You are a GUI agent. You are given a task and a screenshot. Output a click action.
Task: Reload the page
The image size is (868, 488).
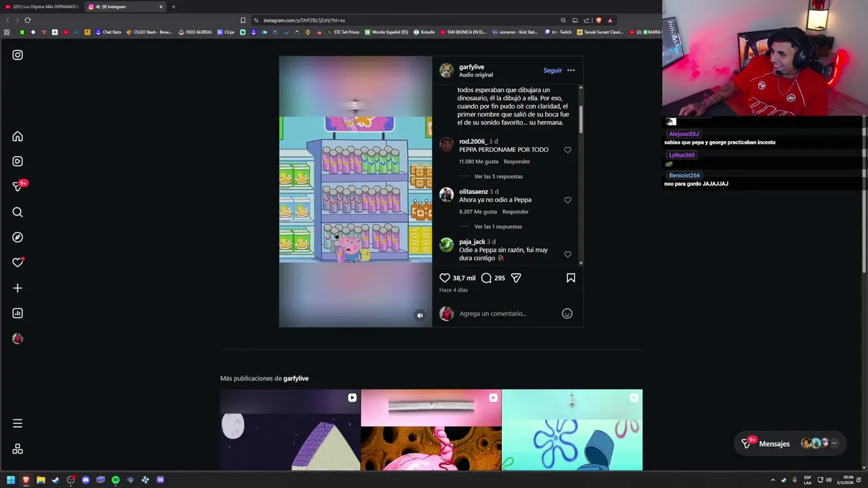(x=27, y=20)
